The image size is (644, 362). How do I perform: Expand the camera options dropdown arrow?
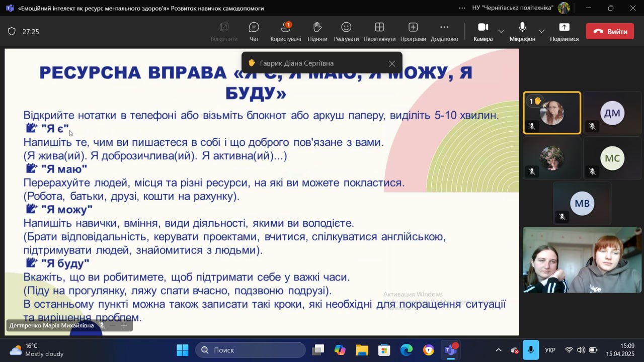pos(501,32)
